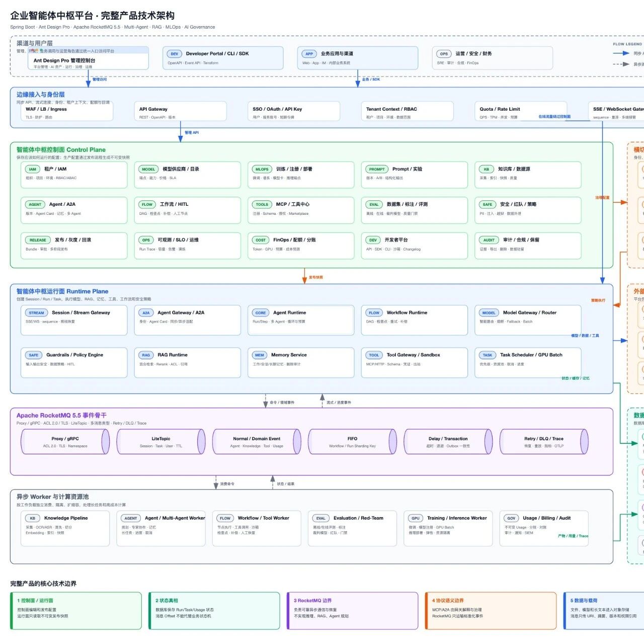Select the IAM badge on the 租户 / IAM card
The width and height of the screenshot is (644, 644).
coord(33,170)
